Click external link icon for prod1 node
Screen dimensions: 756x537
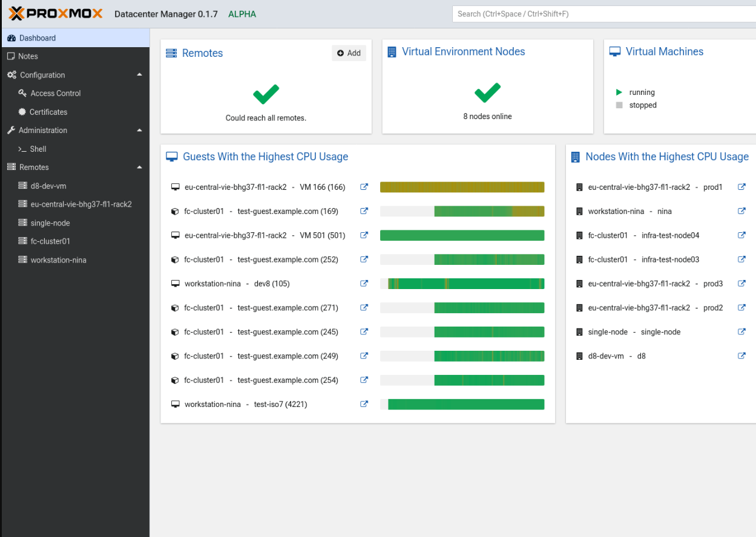(x=741, y=187)
